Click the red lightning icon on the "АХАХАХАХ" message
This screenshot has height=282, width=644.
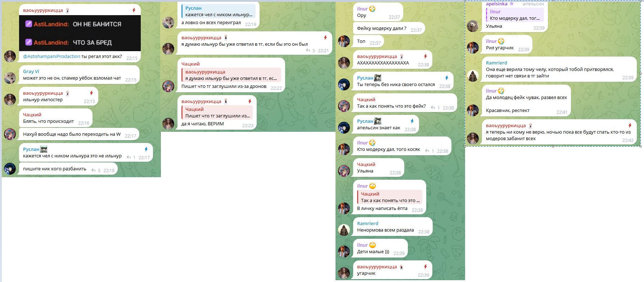click(425, 56)
